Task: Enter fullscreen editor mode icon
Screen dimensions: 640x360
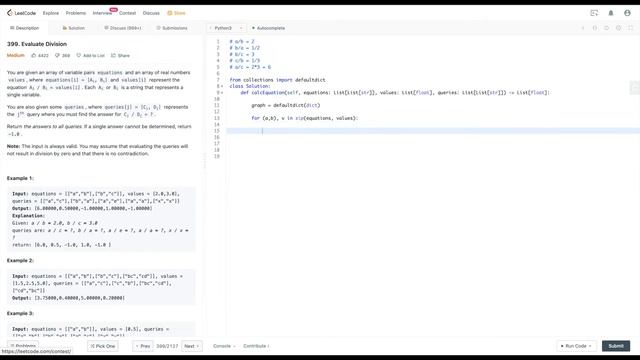Action: (631, 28)
